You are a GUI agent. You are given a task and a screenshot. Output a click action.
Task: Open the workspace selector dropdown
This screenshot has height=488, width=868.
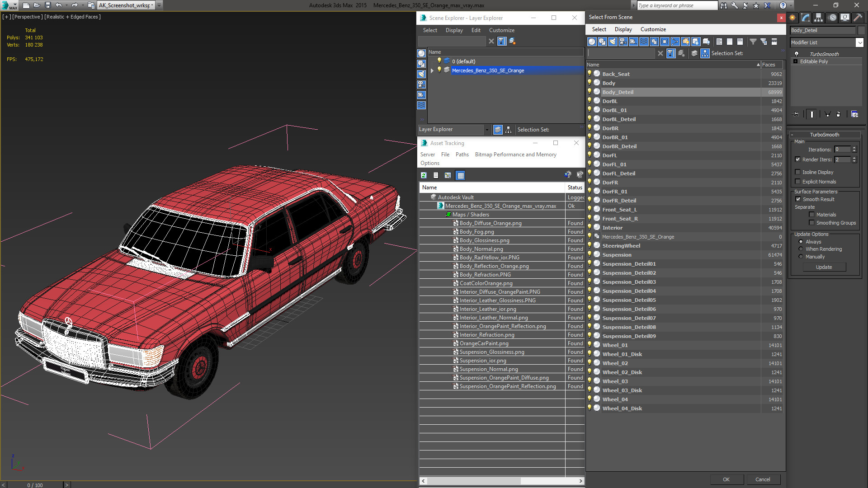click(152, 5)
